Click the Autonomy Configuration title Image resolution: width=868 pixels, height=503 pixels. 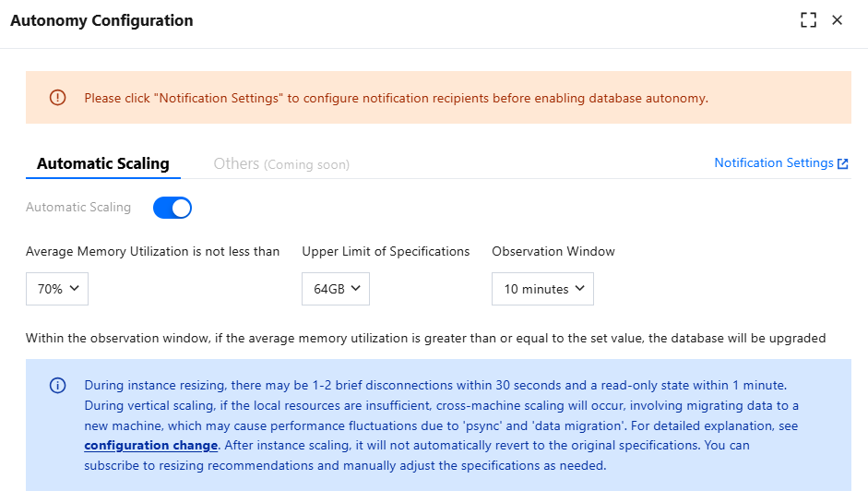coord(101,20)
